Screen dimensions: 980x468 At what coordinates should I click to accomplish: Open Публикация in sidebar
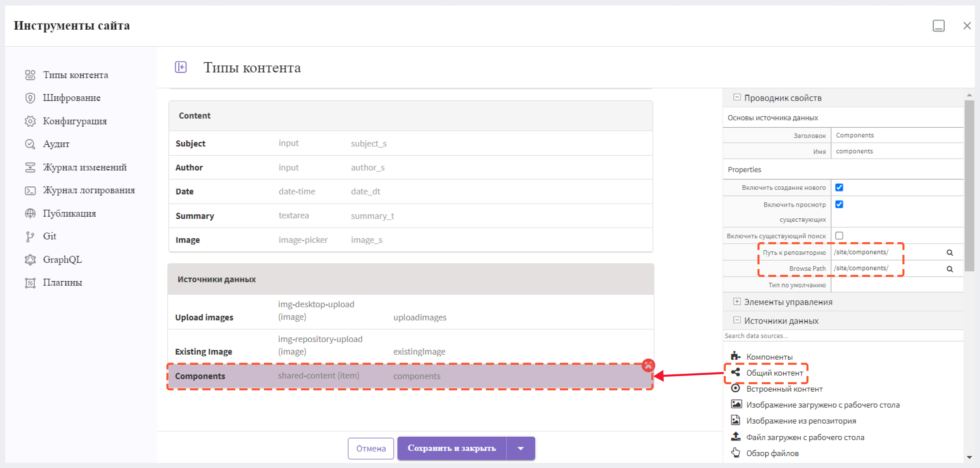pos(69,213)
